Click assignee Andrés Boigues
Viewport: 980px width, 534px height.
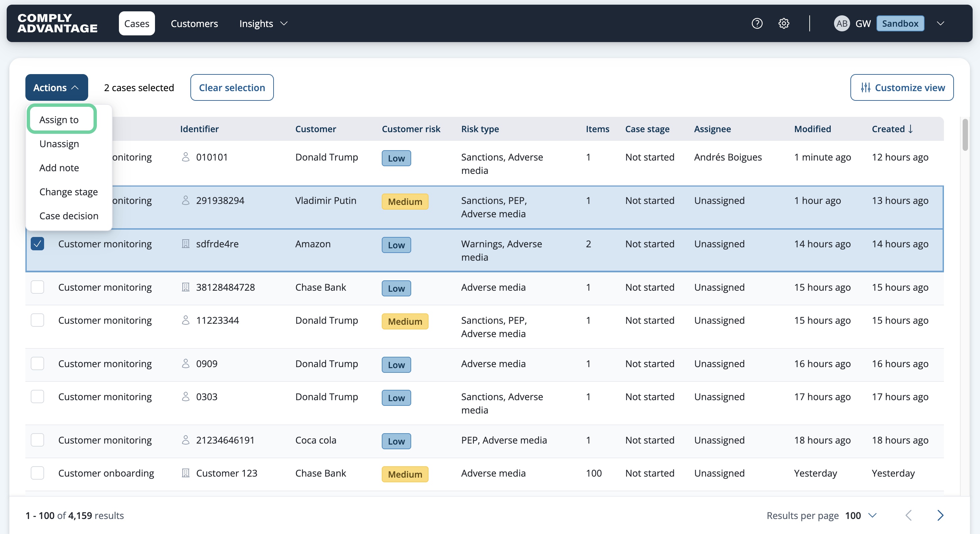(x=728, y=157)
